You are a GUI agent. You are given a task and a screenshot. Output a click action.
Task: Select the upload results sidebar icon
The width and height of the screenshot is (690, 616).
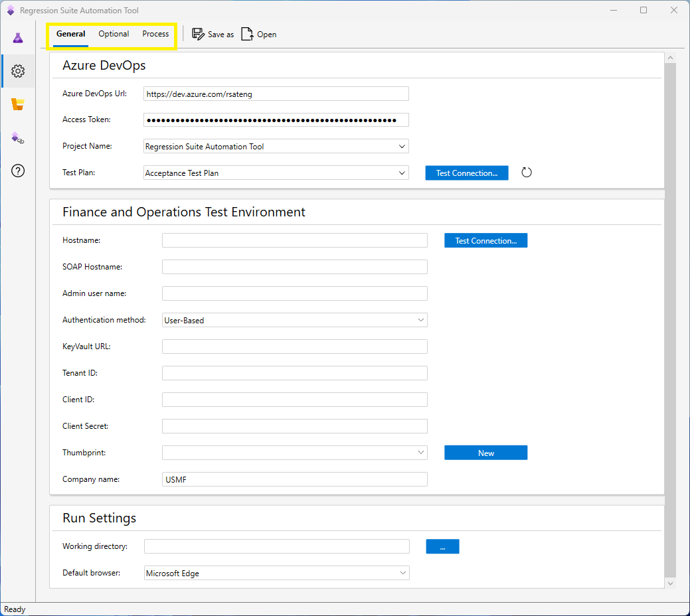coord(18,137)
